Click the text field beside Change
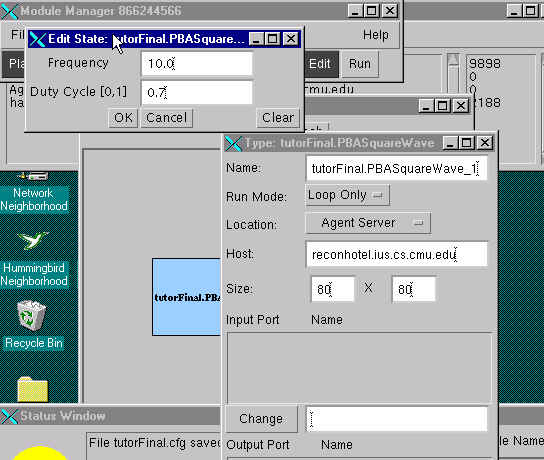544x460 pixels. (397, 419)
